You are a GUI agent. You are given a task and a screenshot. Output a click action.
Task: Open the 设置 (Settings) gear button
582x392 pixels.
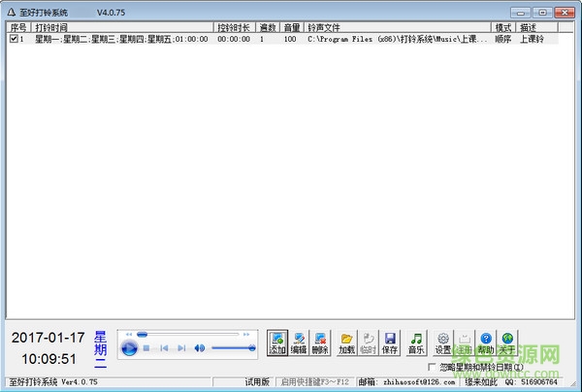[443, 343]
